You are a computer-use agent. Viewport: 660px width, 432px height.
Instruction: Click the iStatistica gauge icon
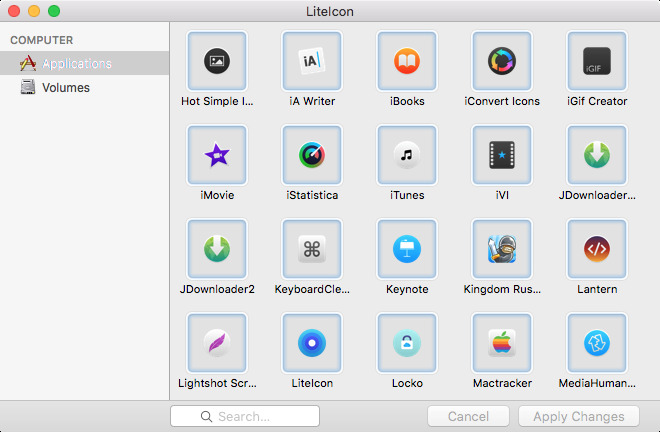tap(312, 155)
